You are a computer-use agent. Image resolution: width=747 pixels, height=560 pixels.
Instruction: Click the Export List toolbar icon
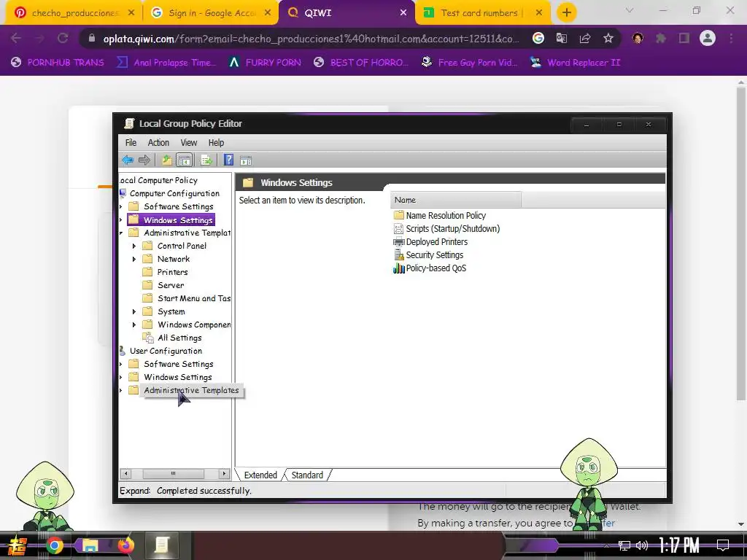[206, 160]
